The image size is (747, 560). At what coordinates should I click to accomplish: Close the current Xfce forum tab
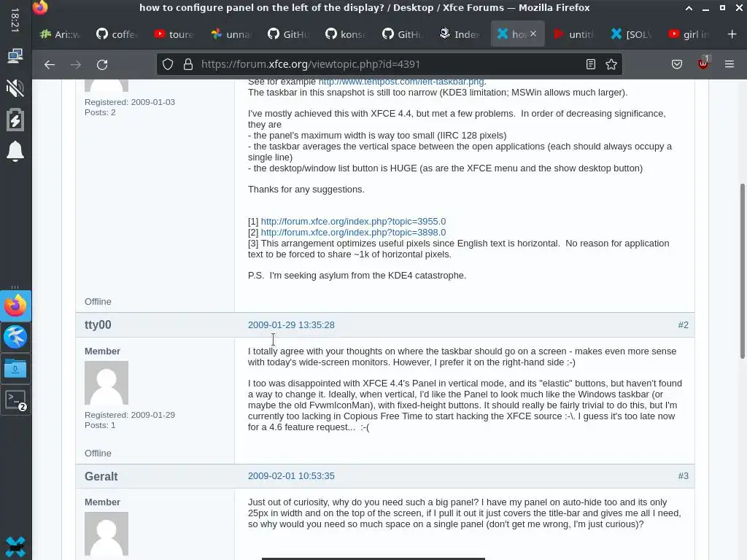[x=533, y=34]
